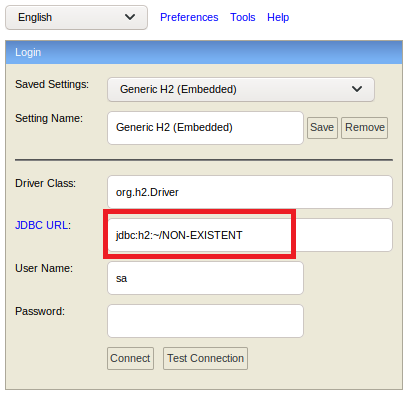Open the Help link
The image size is (408, 395).
pyautogui.click(x=278, y=17)
